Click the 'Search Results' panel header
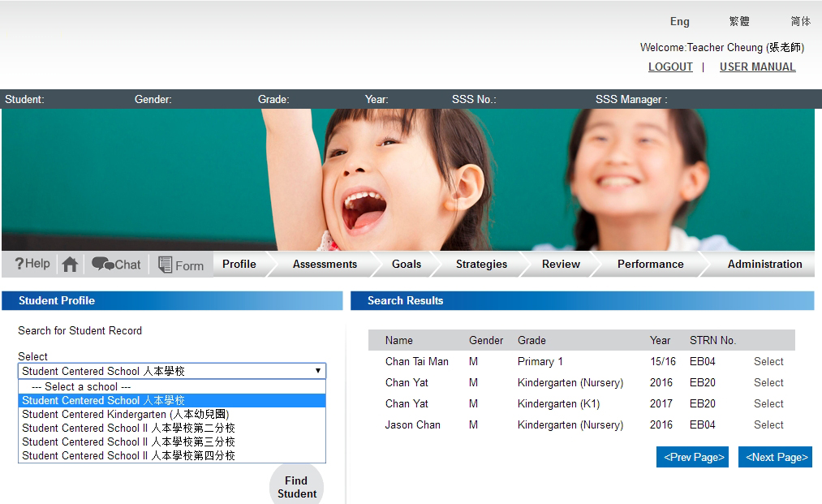 tap(583, 300)
